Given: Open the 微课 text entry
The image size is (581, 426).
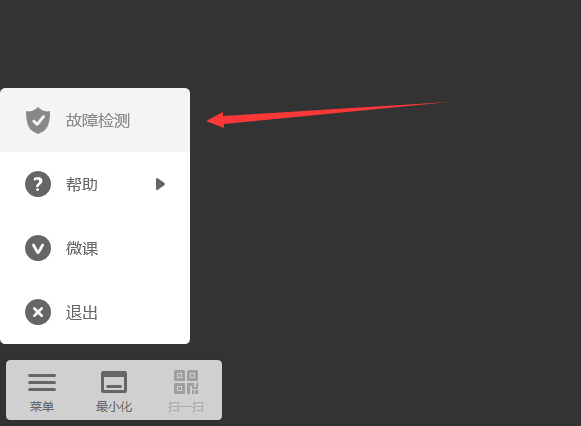Looking at the screenshot, I should point(82,249).
